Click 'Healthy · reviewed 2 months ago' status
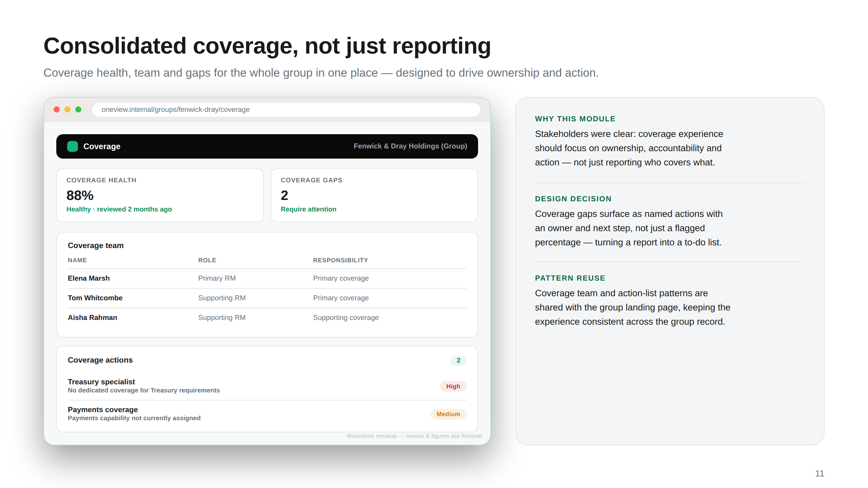Image resolution: width=868 pixels, height=488 pixels. (x=119, y=209)
